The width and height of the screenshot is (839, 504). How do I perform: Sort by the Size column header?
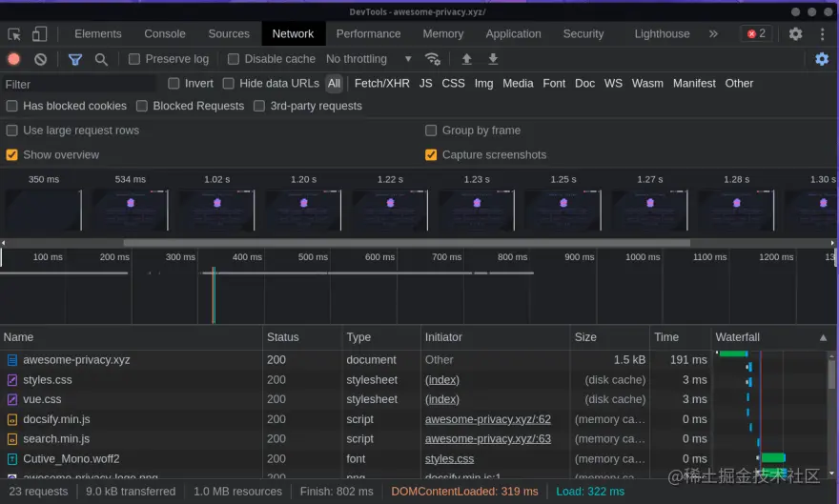(610, 337)
